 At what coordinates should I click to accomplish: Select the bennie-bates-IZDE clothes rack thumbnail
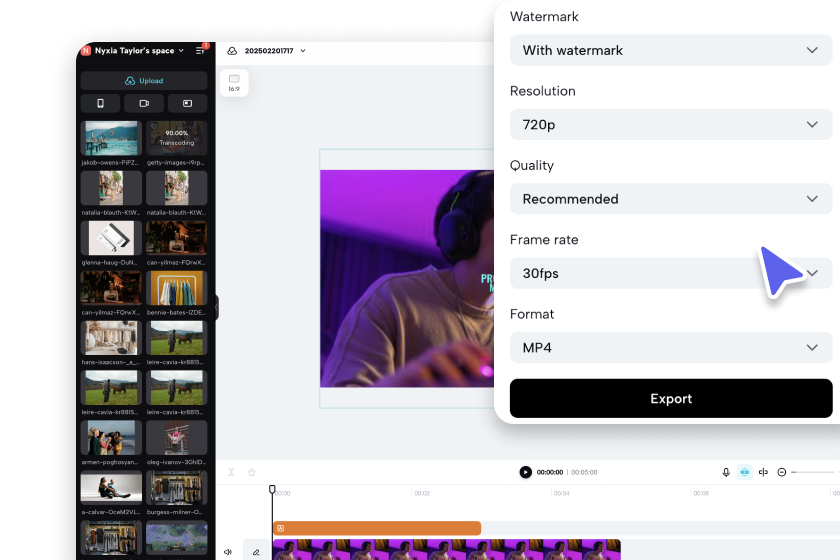tap(177, 288)
